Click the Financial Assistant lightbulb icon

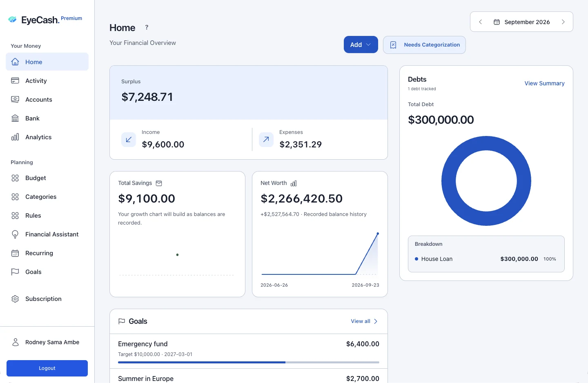tap(15, 234)
